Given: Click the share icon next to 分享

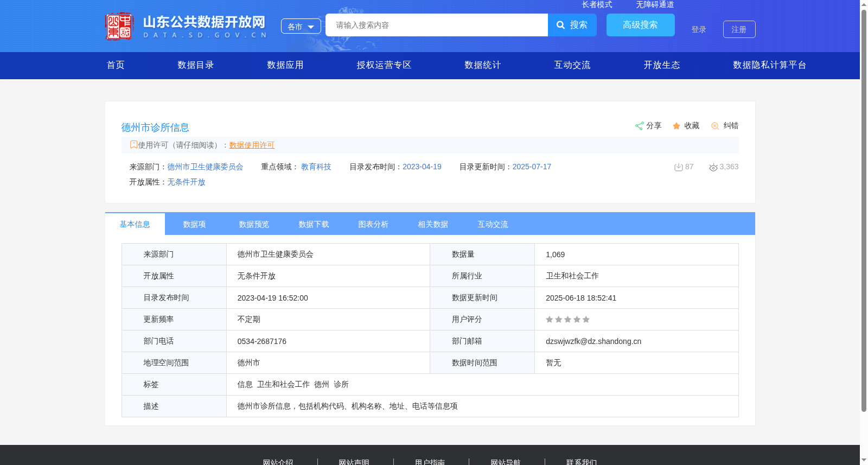Looking at the screenshot, I should 640,126.
